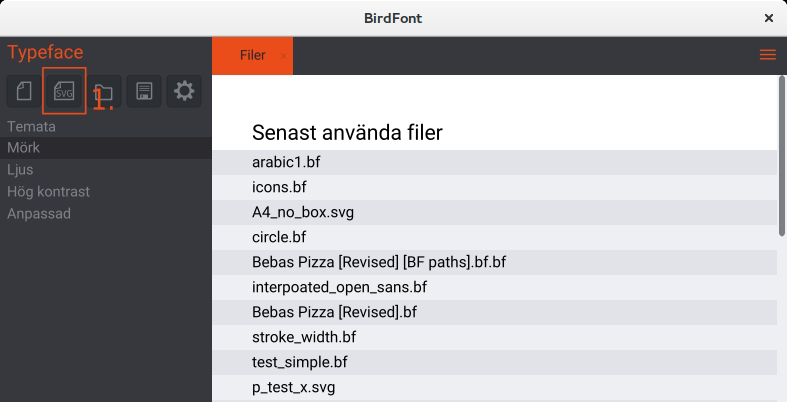Open recent file arabic1.bf
Viewport: 787px width, 418px height.
[286, 162]
